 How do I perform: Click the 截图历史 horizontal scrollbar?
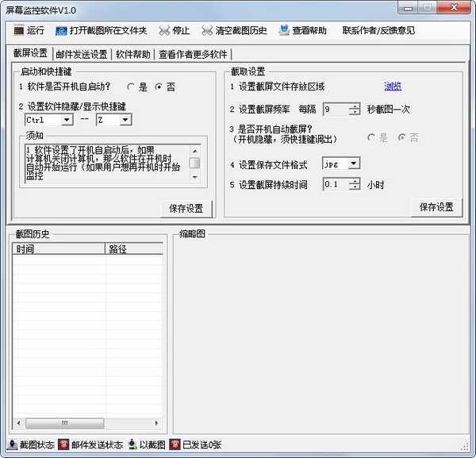pyautogui.click(x=87, y=423)
